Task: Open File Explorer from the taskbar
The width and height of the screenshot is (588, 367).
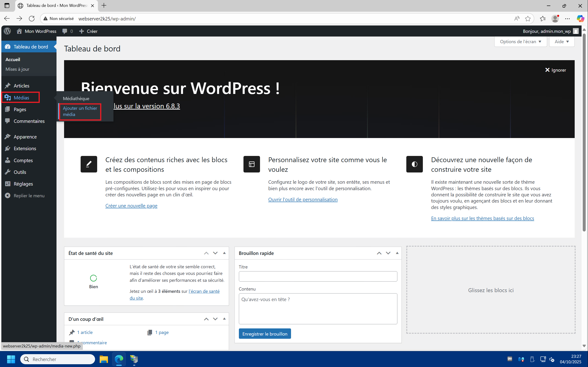Action: click(104, 359)
